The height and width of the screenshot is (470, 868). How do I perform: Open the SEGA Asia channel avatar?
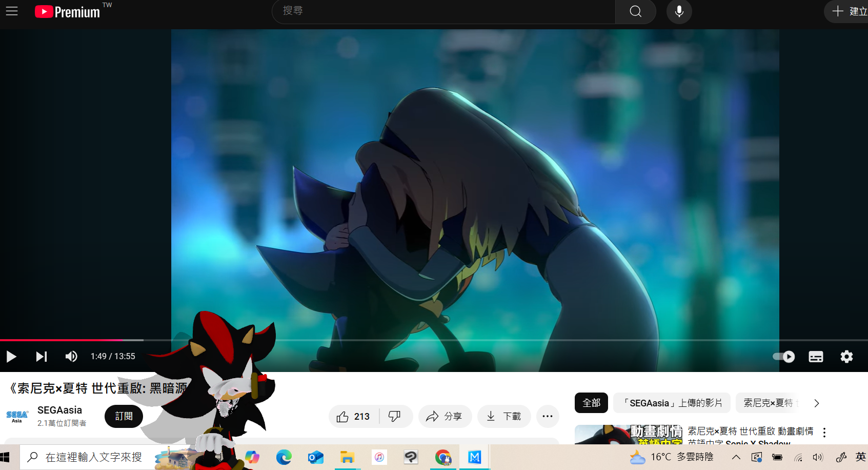coord(17,416)
